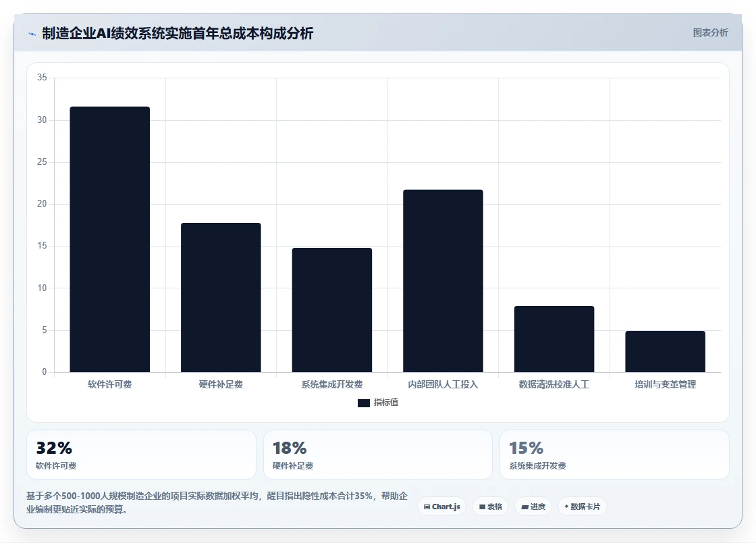The image size is (756, 543).
Task: Click the 硬件补足费 x-axis label
Action: tap(221, 384)
